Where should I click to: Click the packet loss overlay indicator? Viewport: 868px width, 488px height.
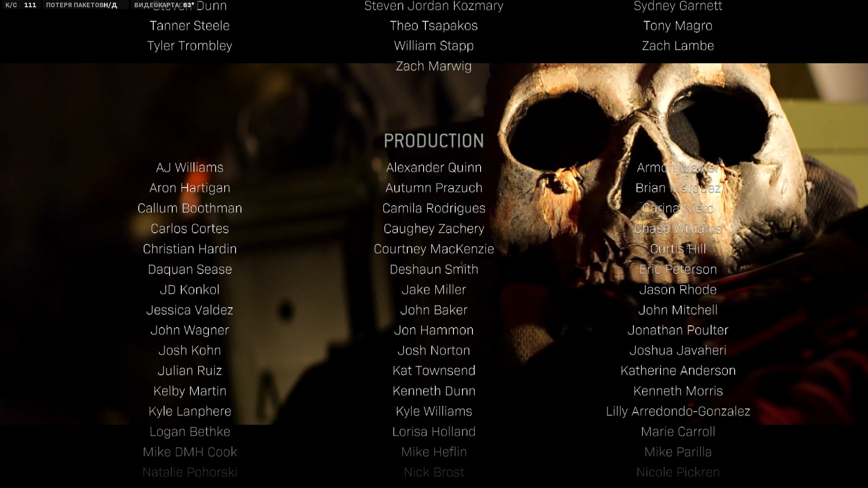81,5
